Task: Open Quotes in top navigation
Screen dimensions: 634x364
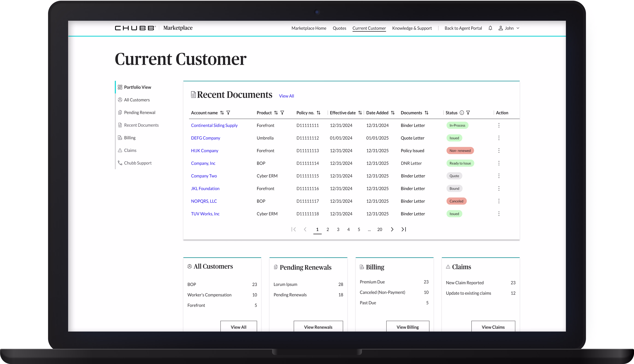Action: (339, 28)
